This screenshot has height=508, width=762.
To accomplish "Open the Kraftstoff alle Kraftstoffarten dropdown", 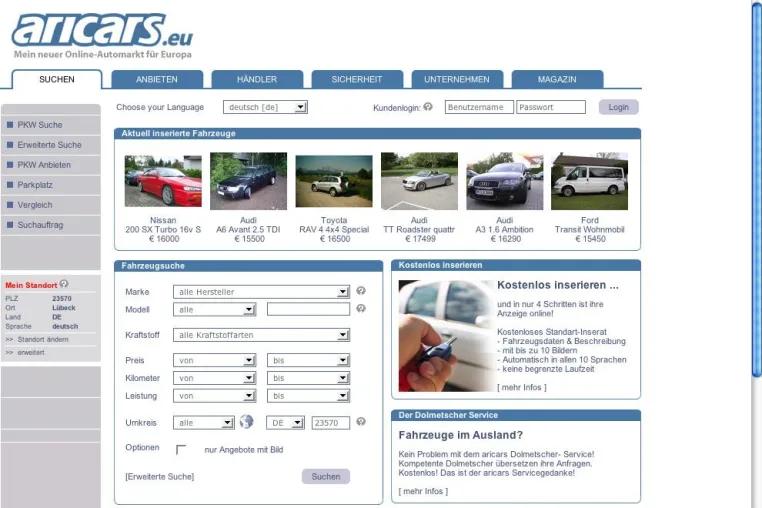I will point(261,334).
